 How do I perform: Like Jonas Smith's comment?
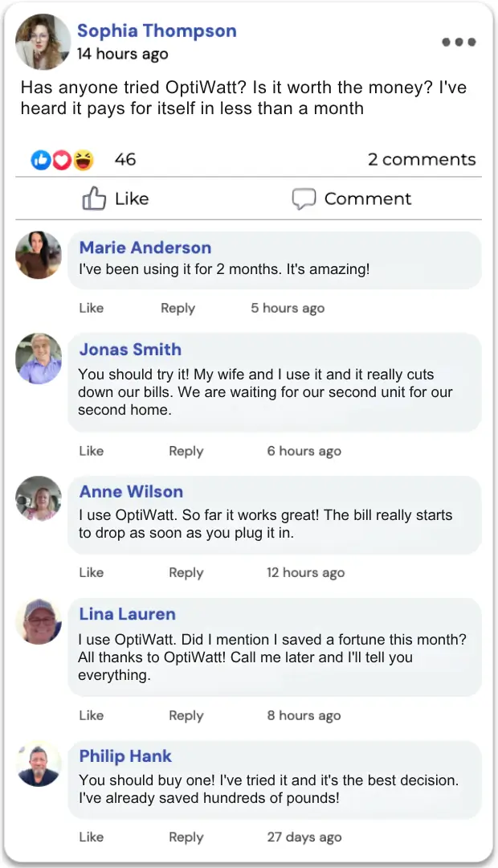pos(92,451)
